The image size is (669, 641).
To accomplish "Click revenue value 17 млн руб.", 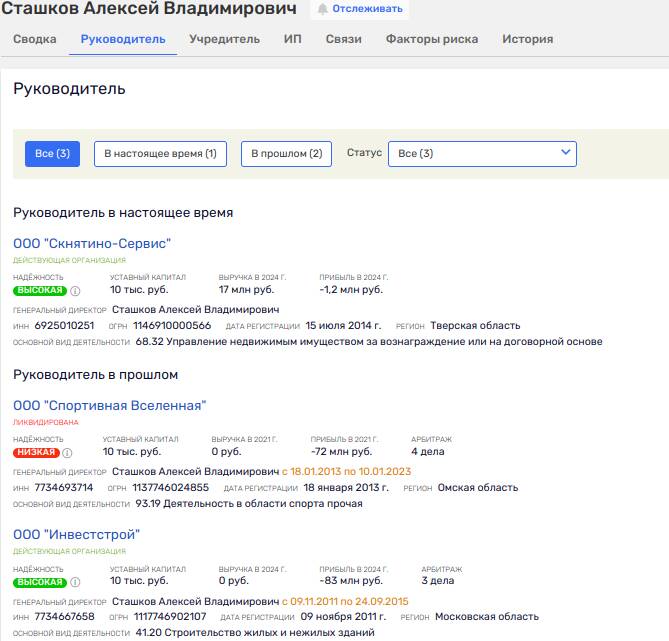I will (x=246, y=289).
